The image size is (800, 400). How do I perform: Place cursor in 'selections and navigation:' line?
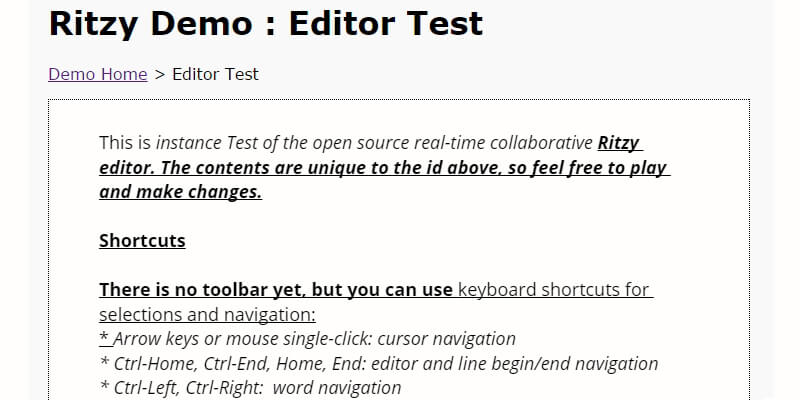click(207, 315)
